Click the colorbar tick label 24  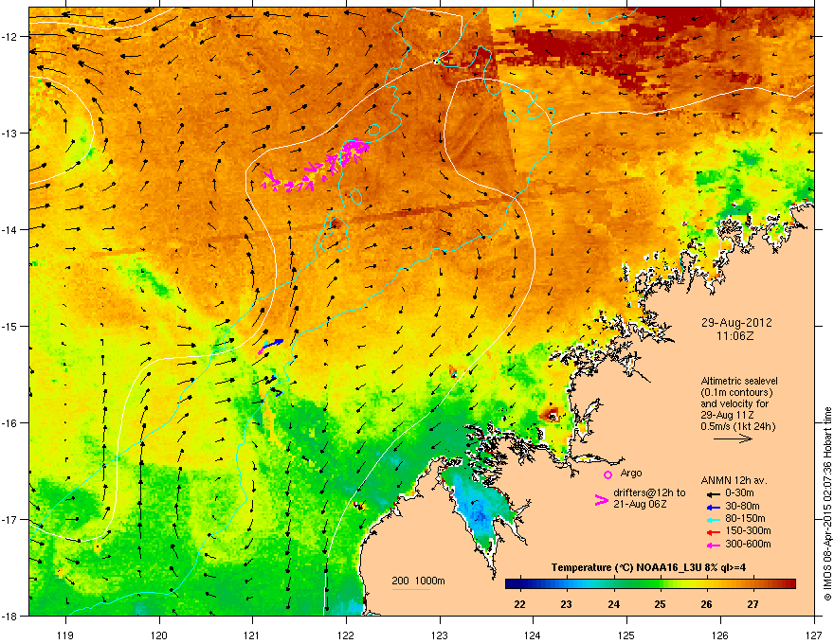[613, 604]
